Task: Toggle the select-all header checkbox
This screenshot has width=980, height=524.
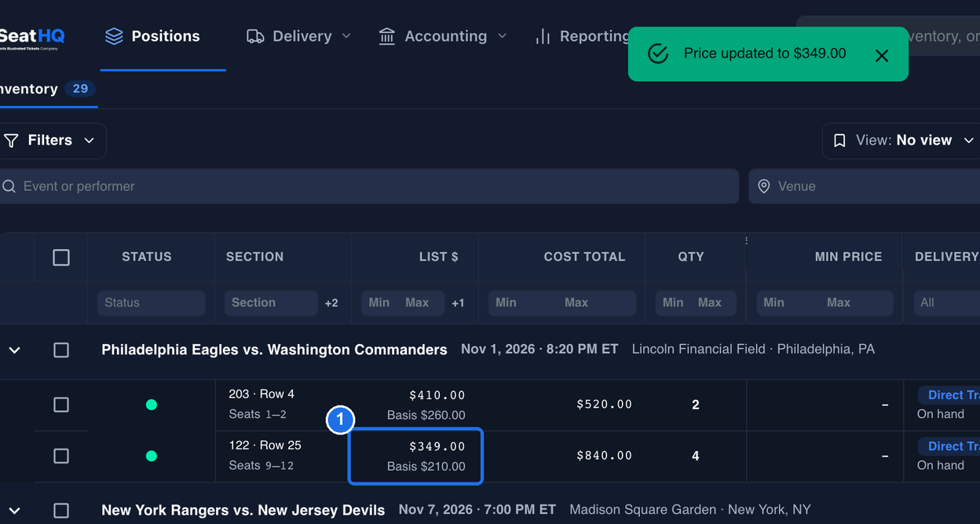Action: tap(61, 257)
